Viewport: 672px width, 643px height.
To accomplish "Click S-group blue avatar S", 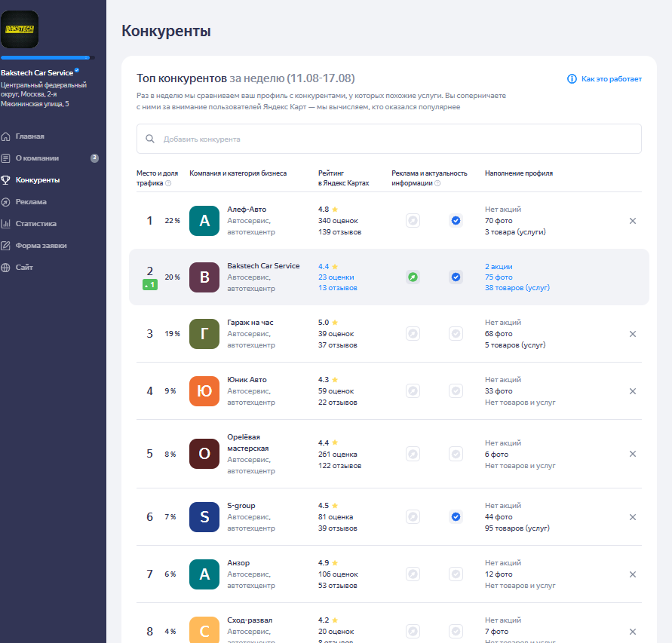I will tap(204, 517).
